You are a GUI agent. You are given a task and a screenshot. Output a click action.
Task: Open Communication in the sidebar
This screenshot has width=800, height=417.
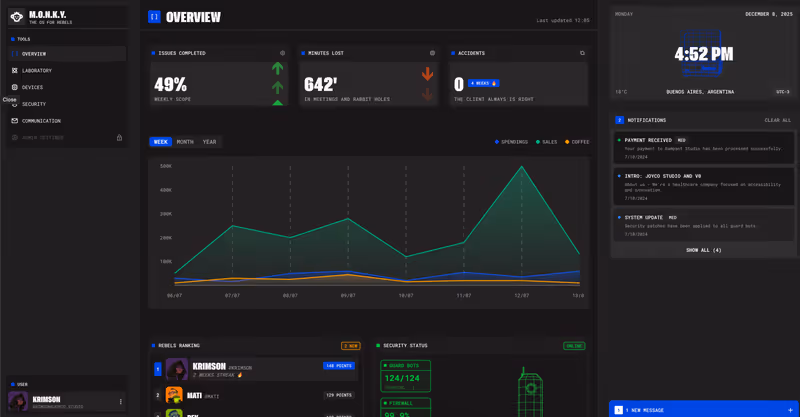67,121
